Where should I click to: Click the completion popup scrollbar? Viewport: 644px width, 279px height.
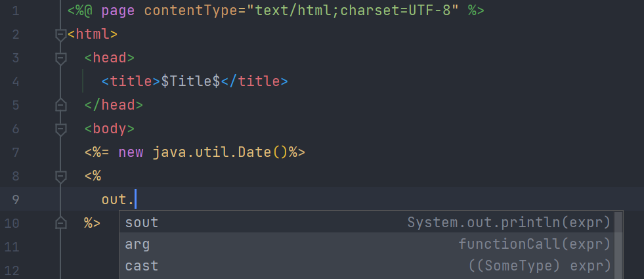pyautogui.click(x=618, y=245)
